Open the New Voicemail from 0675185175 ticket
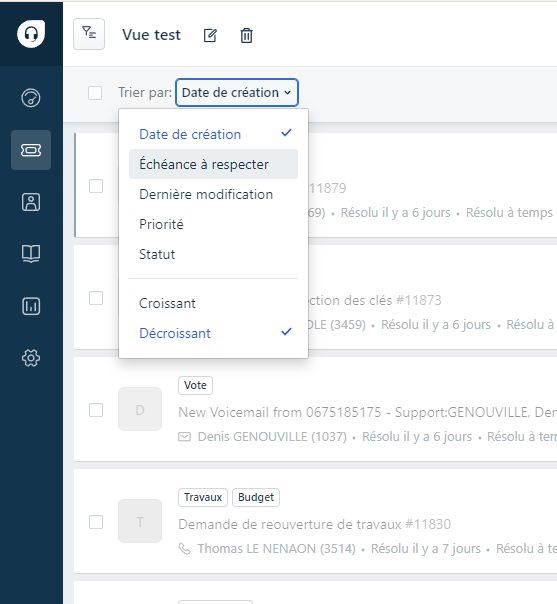Viewport: 557px width, 604px height. (367, 412)
